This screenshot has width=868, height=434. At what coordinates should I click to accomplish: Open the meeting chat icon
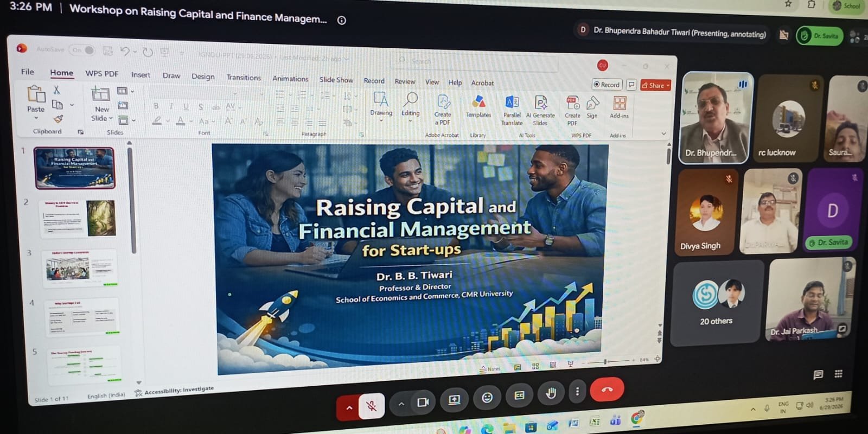[818, 375]
